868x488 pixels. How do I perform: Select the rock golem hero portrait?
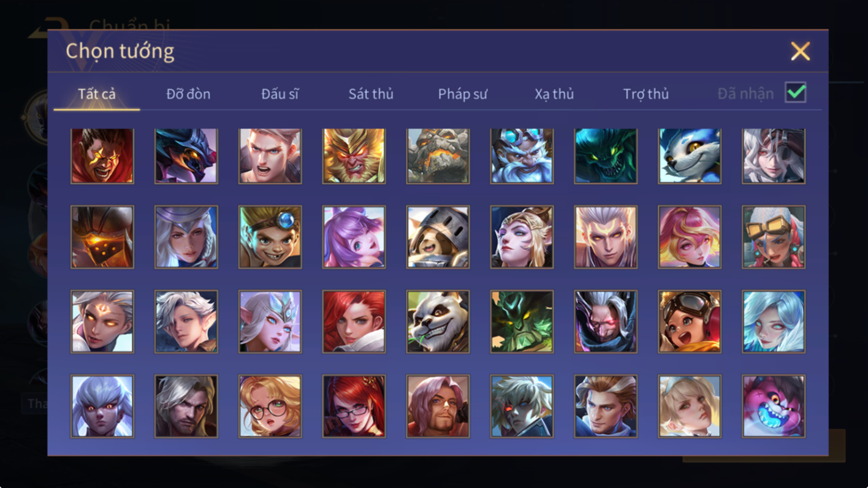(x=437, y=156)
